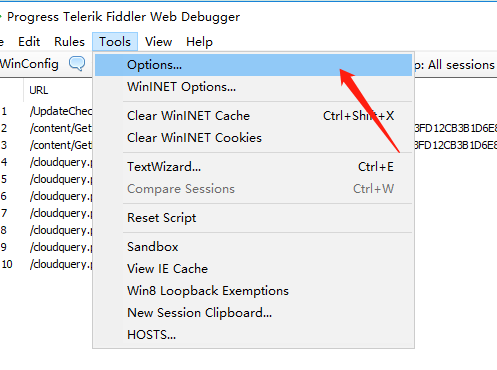
Task: Open the Sandbox menu entry
Action: coord(253,247)
